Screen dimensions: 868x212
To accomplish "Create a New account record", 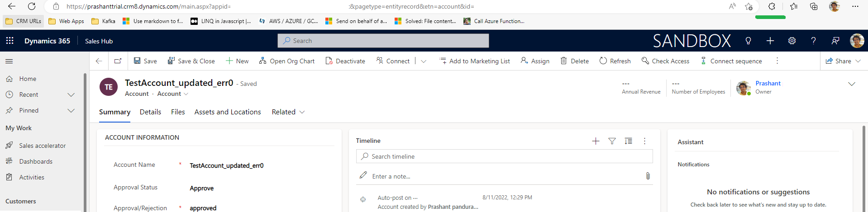I will point(237,61).
